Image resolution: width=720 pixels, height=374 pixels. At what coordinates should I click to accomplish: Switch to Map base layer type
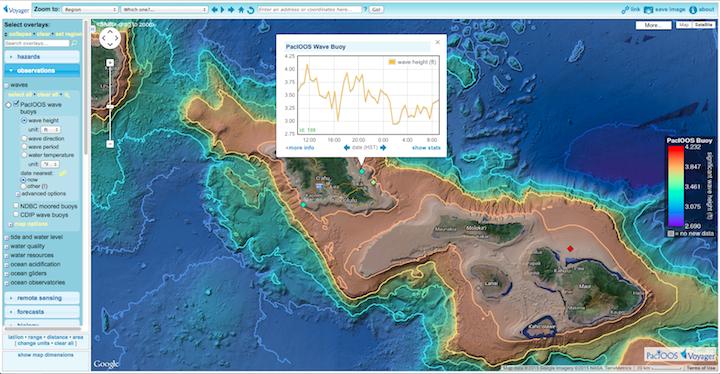coord(684,25)
